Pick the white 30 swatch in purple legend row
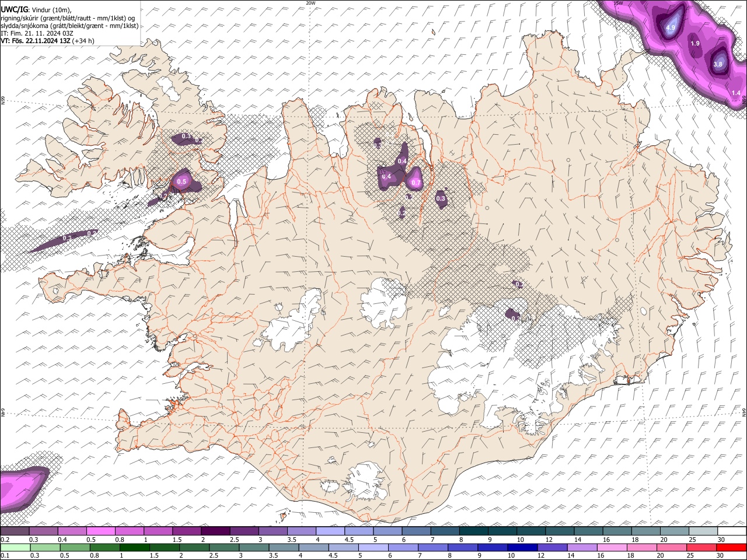Screen dimensions: 747x560 732,531
